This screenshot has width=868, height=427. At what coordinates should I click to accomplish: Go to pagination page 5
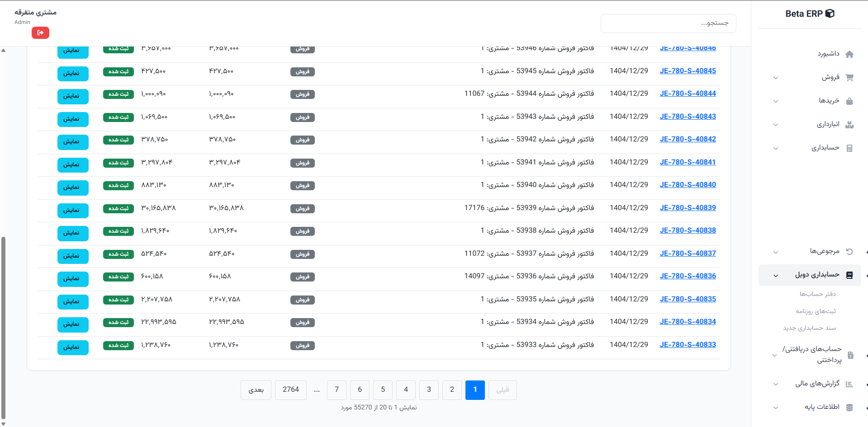point(383,390)
